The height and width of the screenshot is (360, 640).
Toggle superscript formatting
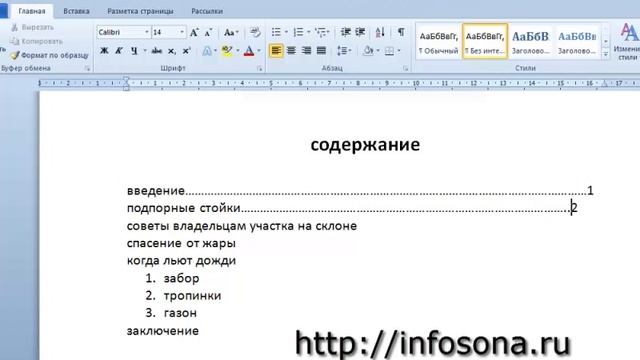click(187, 51)
